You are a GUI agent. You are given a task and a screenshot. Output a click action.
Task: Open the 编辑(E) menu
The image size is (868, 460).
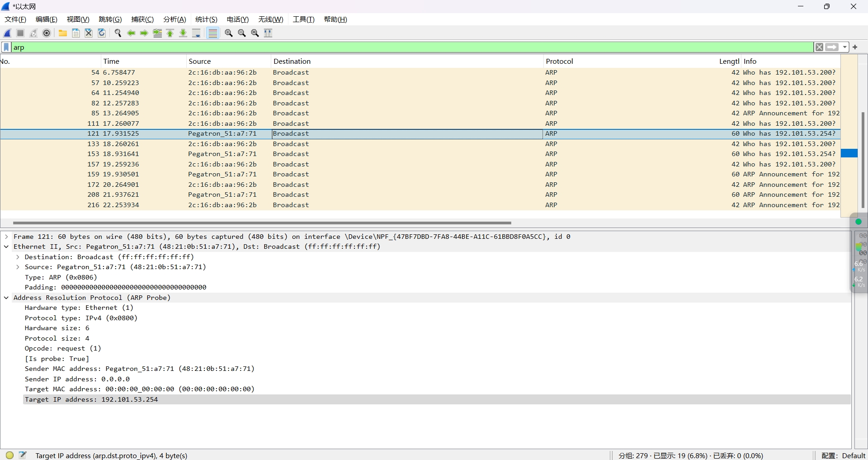[47, 19]
